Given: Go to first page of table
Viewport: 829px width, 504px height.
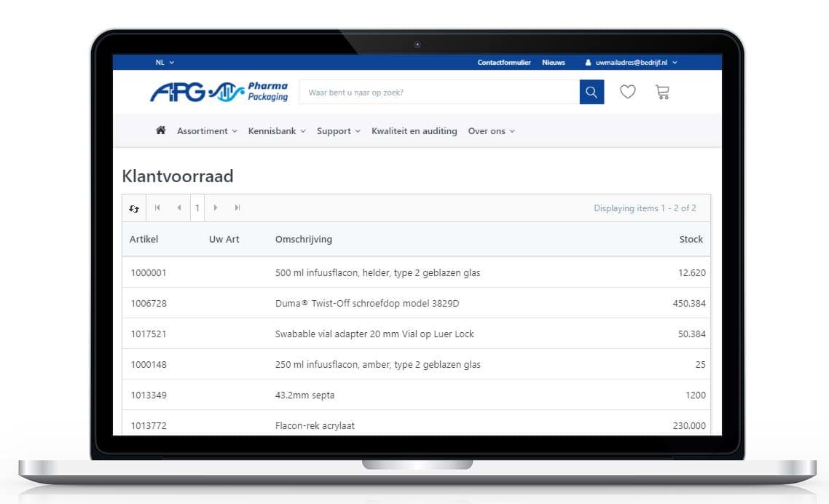Looking at the screenshot, I should [157, 208].
